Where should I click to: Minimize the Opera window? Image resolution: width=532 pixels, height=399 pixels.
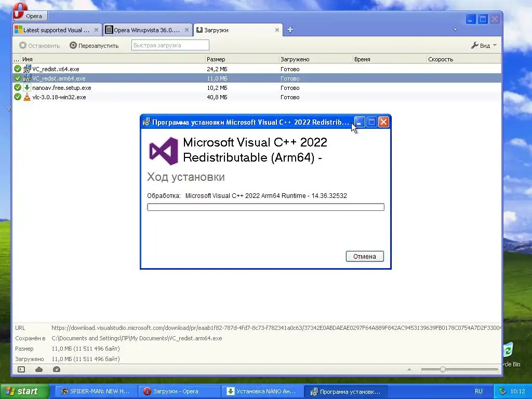click(471, 19)
